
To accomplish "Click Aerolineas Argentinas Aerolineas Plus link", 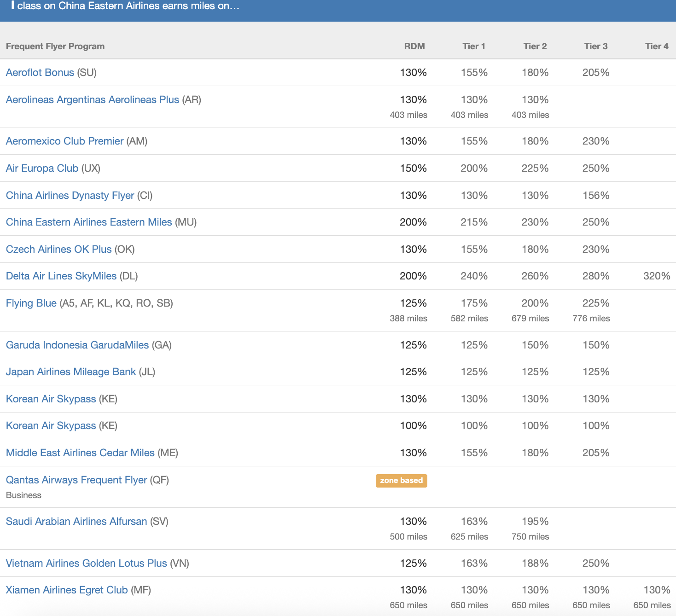I will click(x=92, y=100).
